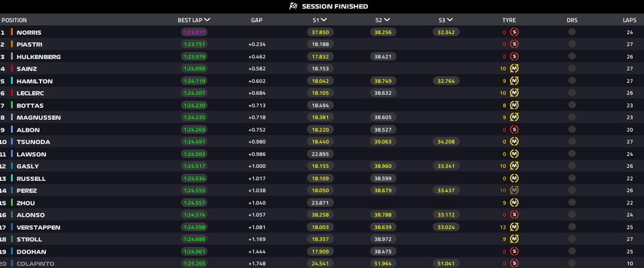Image resolution: width=644 pixels, height=268 pixels.
Task: Click Verstappen's +1.081 gap value
Action: [257, 227]
